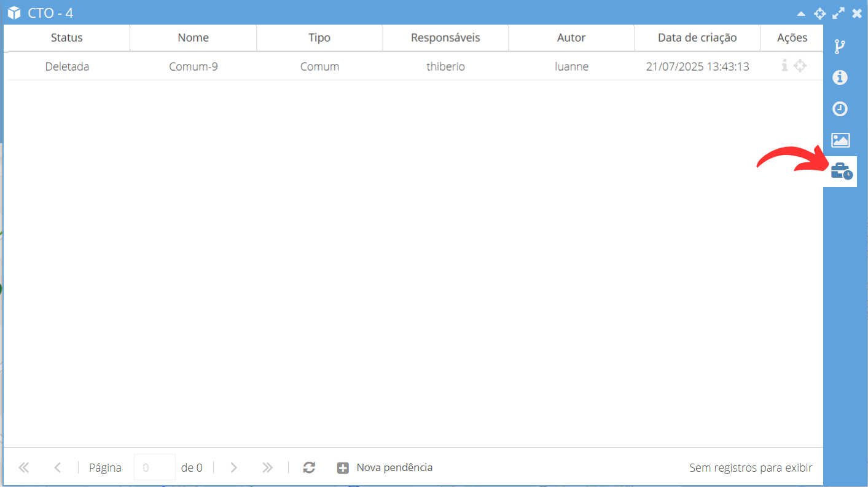This screenshot has height=487, width=868.
Task: Click the cube icon beside CTO - 4 title
Action: pyautogui.click(x=14, y=13)
